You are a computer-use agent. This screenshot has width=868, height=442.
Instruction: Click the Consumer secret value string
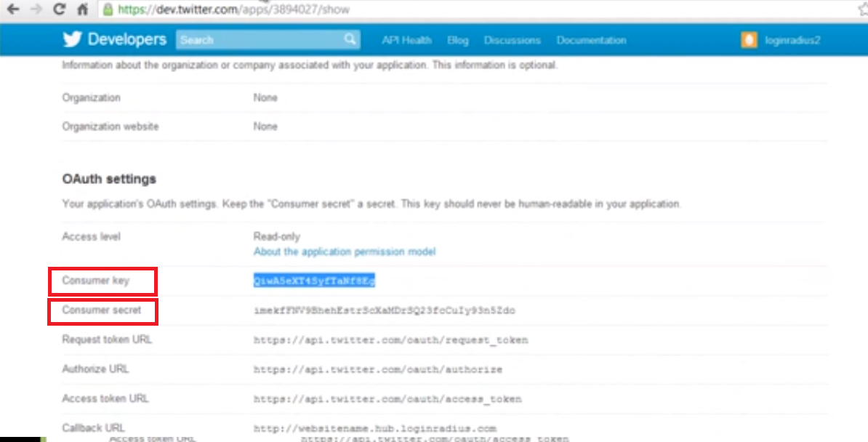coord(384,310)
